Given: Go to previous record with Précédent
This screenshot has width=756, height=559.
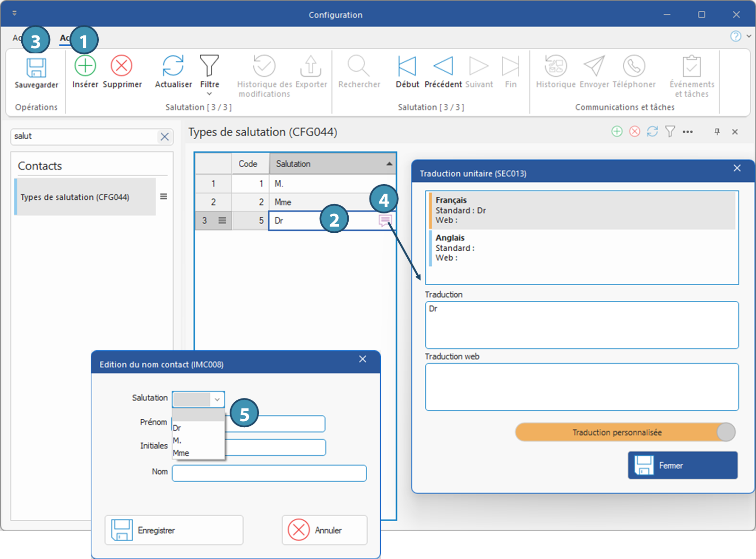Looking at the screenshot, I should coord(443,66).
